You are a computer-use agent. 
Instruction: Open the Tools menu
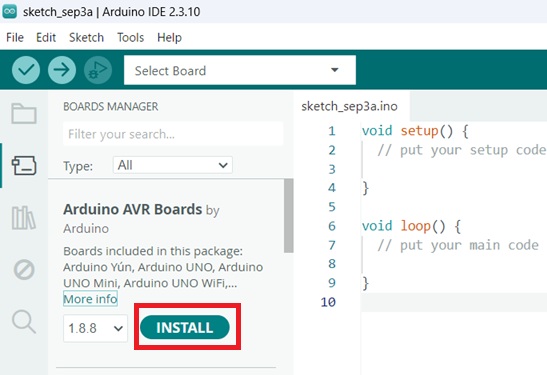click(130, 37)
